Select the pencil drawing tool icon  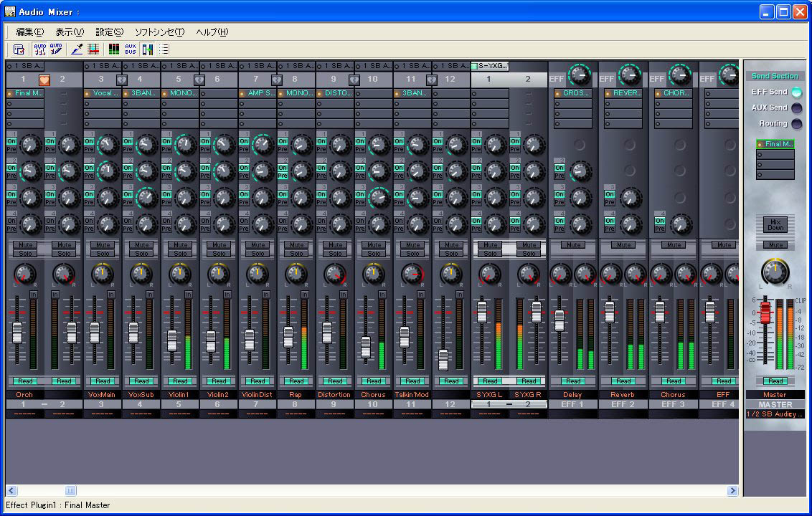tap(77, 49)
